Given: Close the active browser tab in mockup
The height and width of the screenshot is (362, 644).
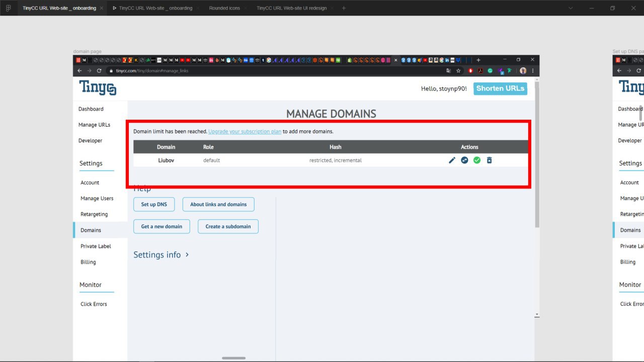Looking at the screenshot, I should pyautogui.click(x=395, y=60).
